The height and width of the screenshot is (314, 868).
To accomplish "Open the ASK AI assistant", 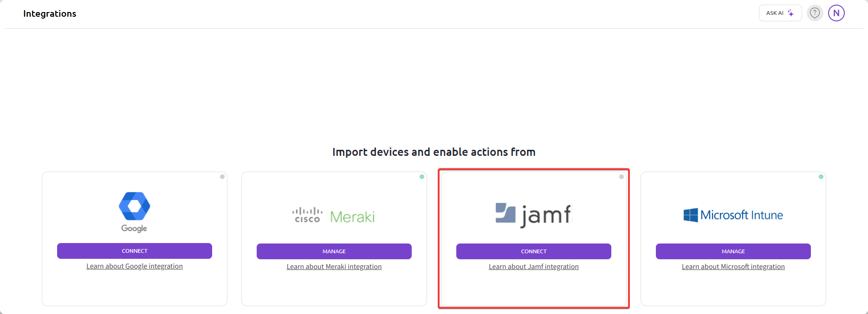I will (x=780, y=13).
